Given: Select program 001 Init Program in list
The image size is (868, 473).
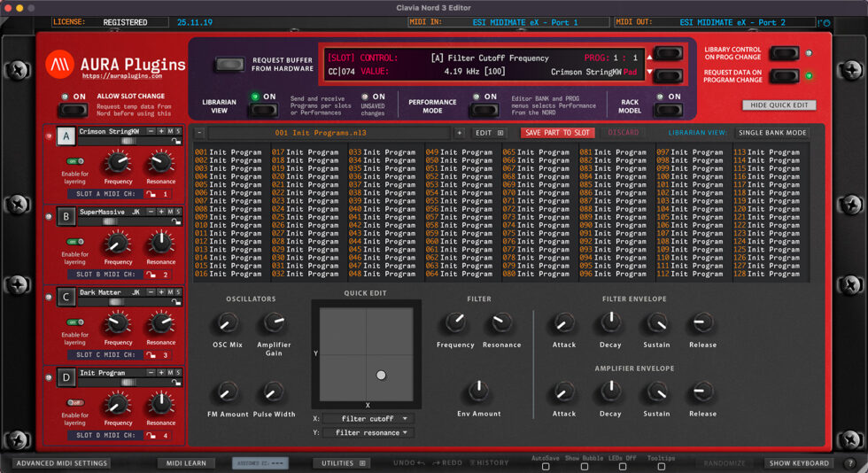Looking at the screenshot, I should click(229, 151).
